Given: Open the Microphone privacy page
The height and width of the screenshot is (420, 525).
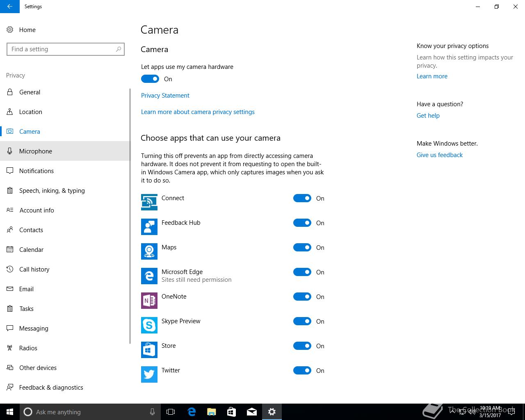Looking at the screenshot, I should click(x=65, y=151).
